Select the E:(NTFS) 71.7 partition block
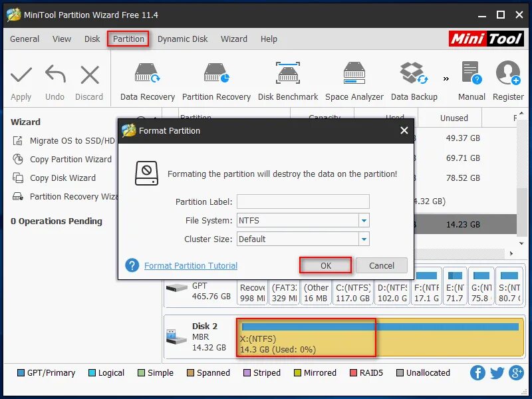 455,286
